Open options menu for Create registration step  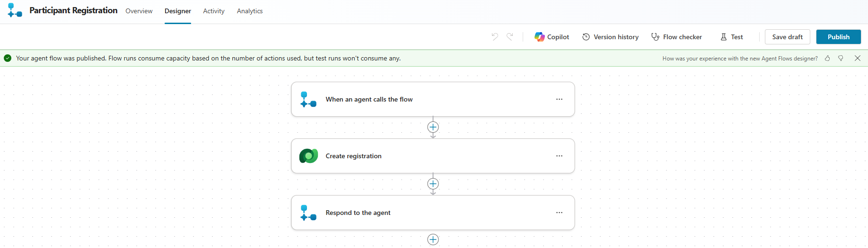[x=559, y=156]
